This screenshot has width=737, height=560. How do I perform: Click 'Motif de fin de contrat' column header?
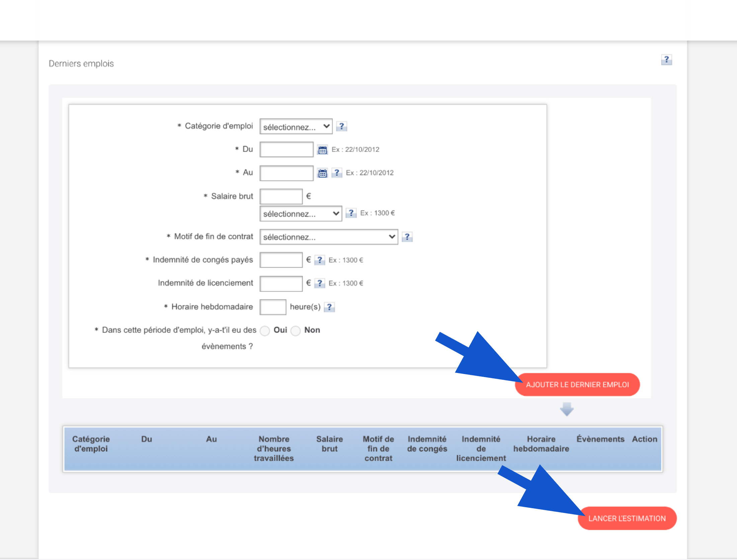click(378, 449)
